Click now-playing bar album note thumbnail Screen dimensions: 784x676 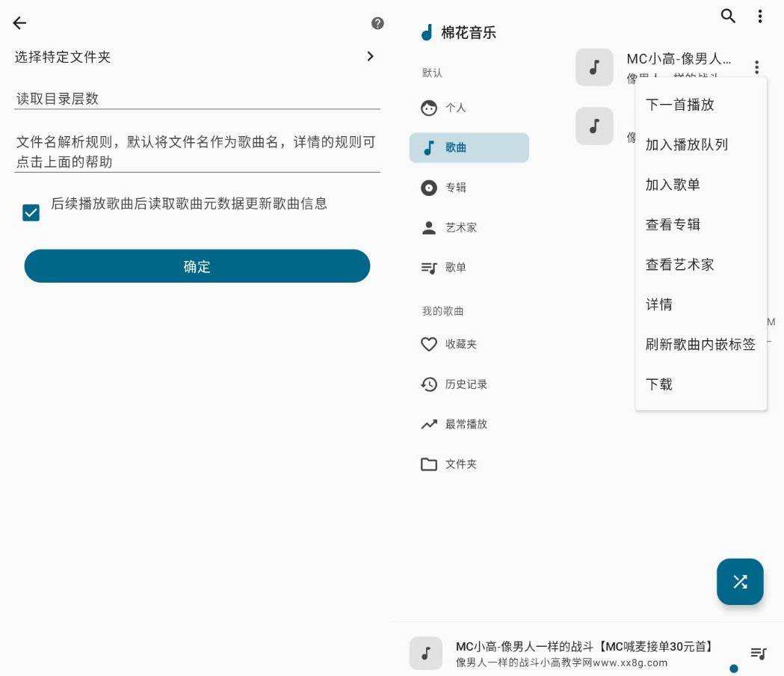click(426, 653)
